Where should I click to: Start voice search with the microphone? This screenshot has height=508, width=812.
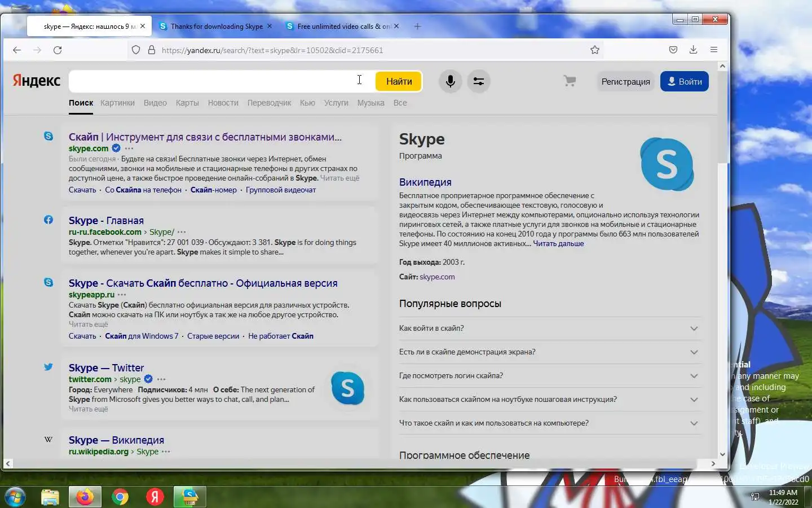[450, 81]
